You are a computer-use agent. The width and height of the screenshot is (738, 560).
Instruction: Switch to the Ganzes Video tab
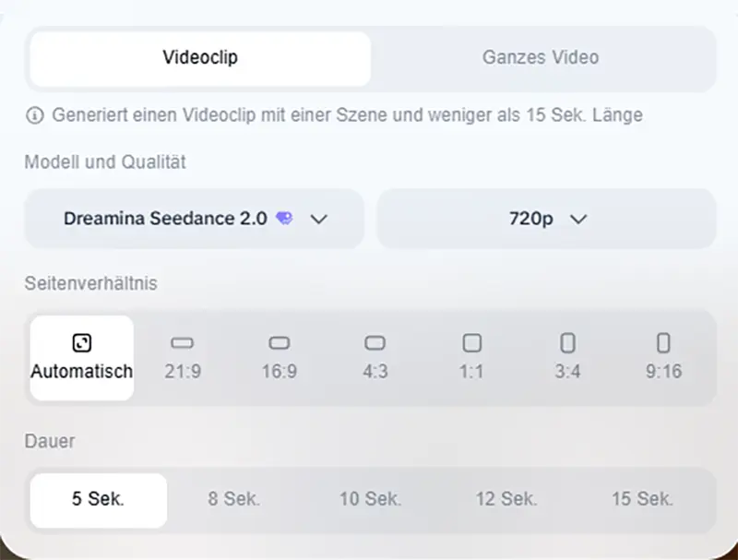click(540, 57)
